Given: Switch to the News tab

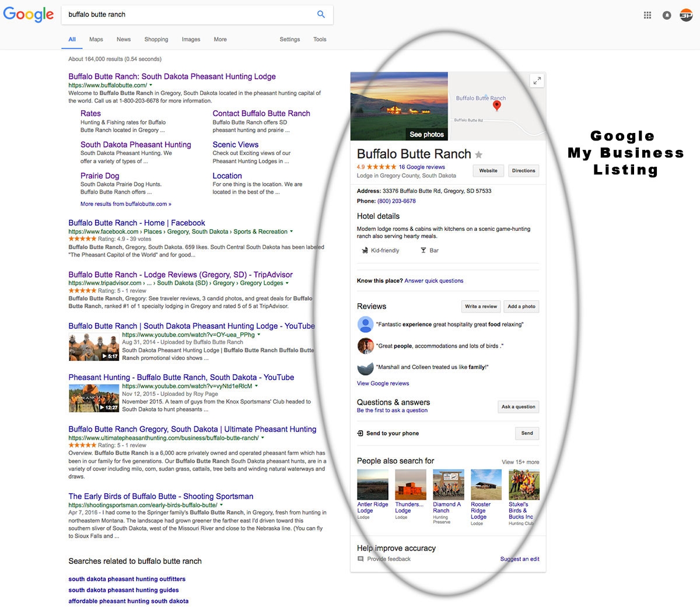Looking at the screenshot, I should click(x=124, y=40).
